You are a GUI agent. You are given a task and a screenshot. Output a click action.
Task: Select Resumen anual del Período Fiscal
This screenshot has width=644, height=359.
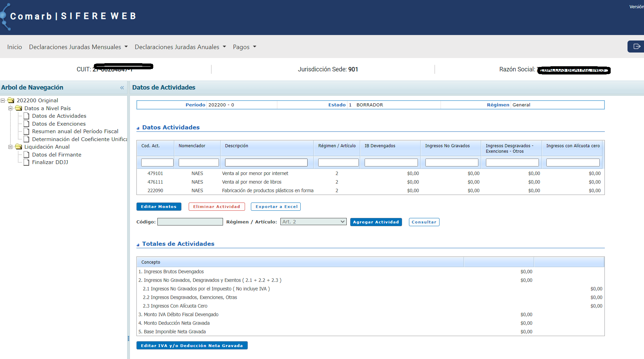(x=75, y=131)
